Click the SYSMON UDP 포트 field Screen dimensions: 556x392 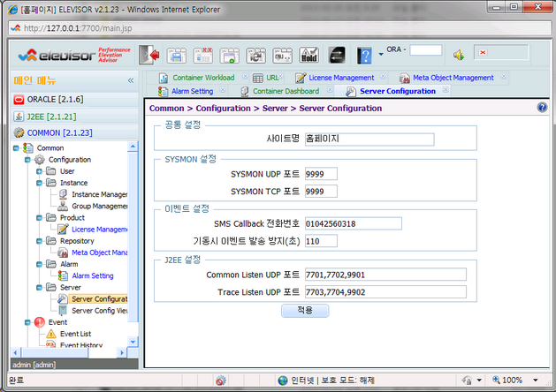coord(321,174)
